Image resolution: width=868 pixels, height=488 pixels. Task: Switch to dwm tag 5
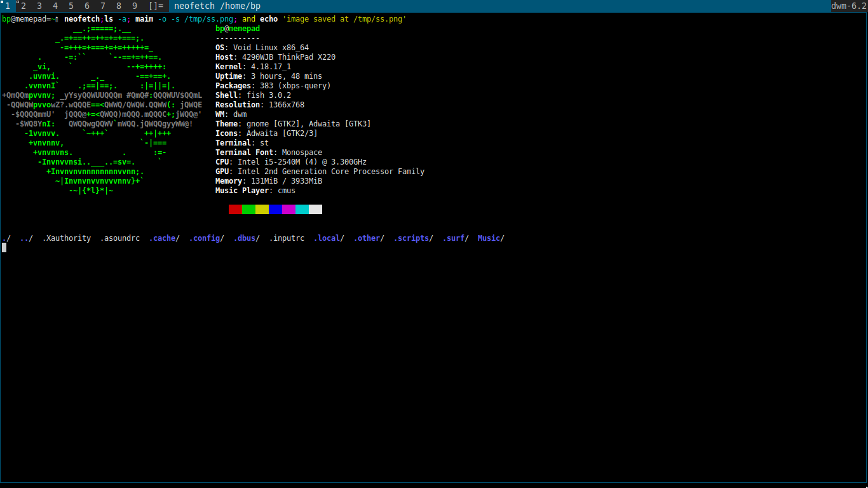(71, 6)
